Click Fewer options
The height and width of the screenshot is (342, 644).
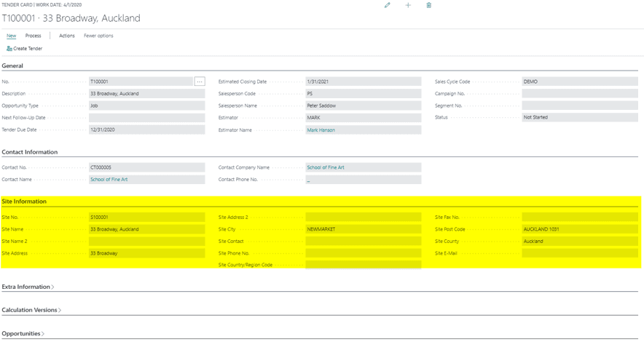pos(98,36)
